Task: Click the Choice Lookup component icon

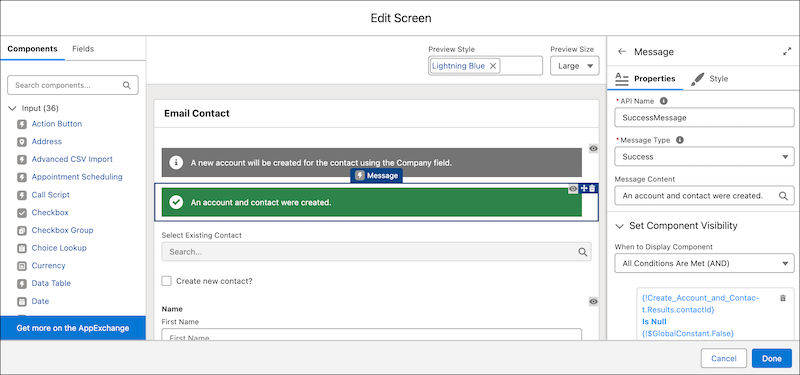Action: [x=21, y=248]
